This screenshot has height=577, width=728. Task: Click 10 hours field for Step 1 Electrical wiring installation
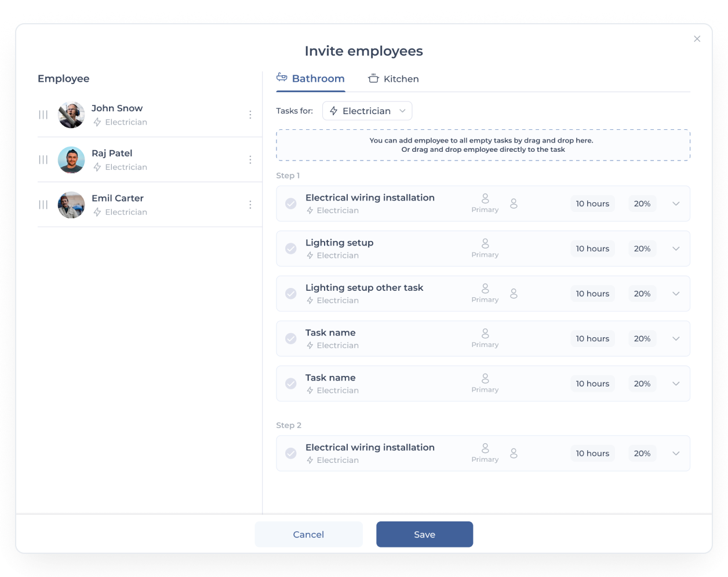tap(592, 204)
